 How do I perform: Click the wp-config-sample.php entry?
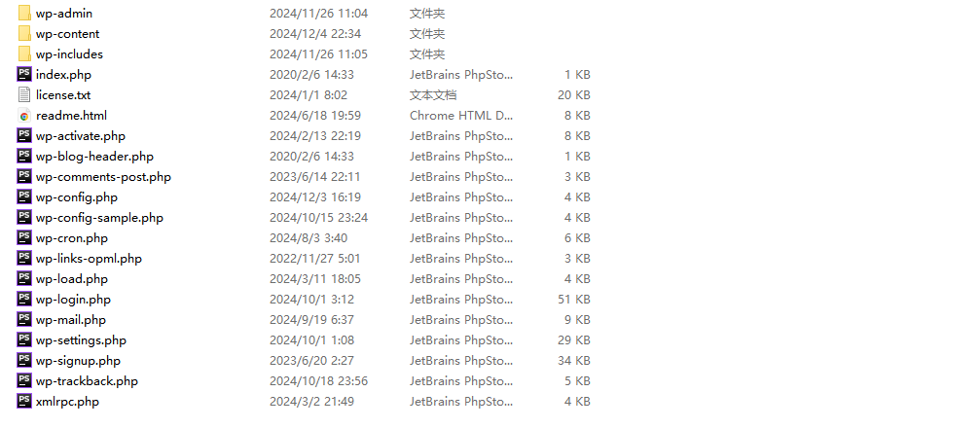click(99, 218)
